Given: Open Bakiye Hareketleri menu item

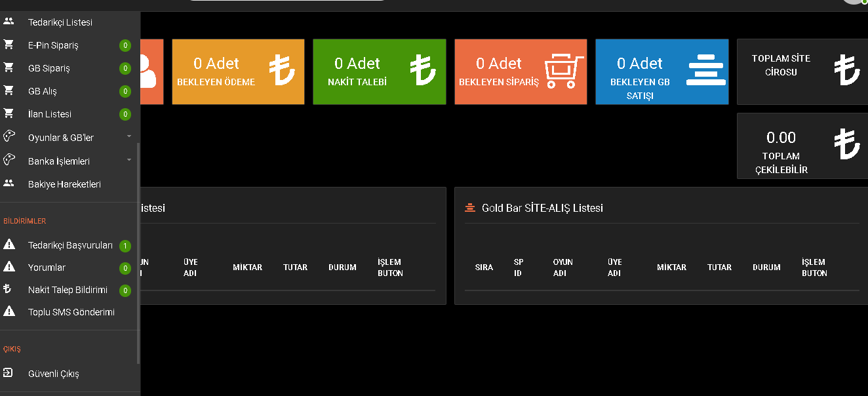Looking at the screenshot, I should pos(64,184).
